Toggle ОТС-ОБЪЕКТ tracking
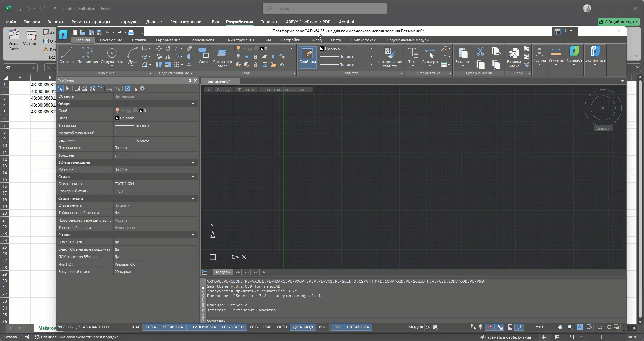644x341 pixels. tap(233, 327)
